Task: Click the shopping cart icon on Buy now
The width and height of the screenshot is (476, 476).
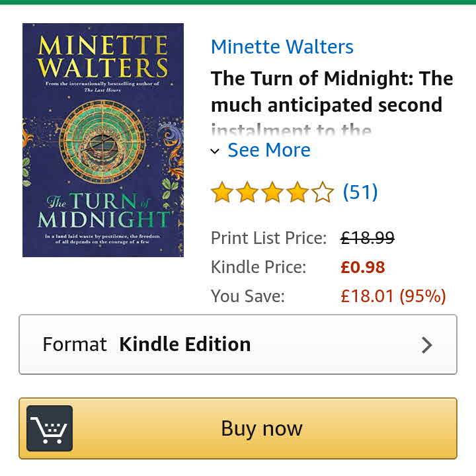Action: (50, 428)
